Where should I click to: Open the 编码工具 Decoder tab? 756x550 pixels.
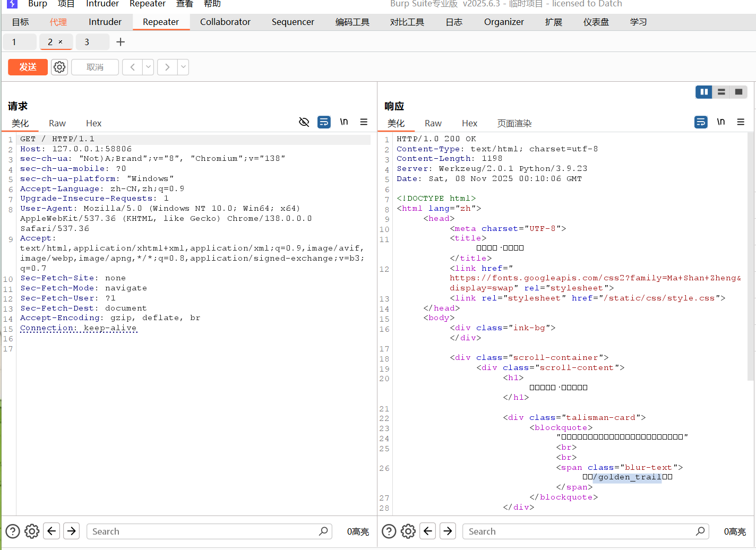pos(353,22)
